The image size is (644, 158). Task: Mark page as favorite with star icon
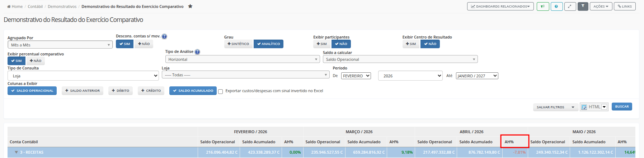coord(190,6)
